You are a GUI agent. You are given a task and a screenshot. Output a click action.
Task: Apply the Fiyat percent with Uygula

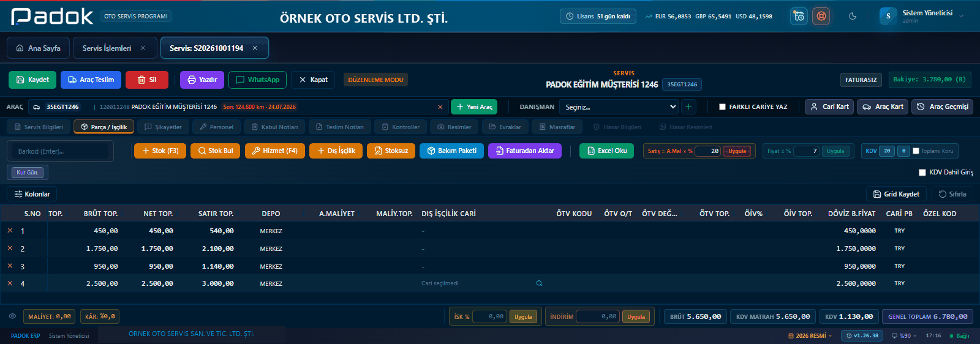point(835,151)
